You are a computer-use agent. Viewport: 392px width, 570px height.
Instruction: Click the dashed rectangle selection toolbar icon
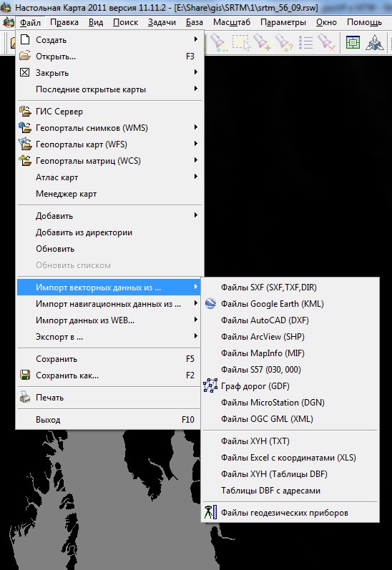click(242, 42)
